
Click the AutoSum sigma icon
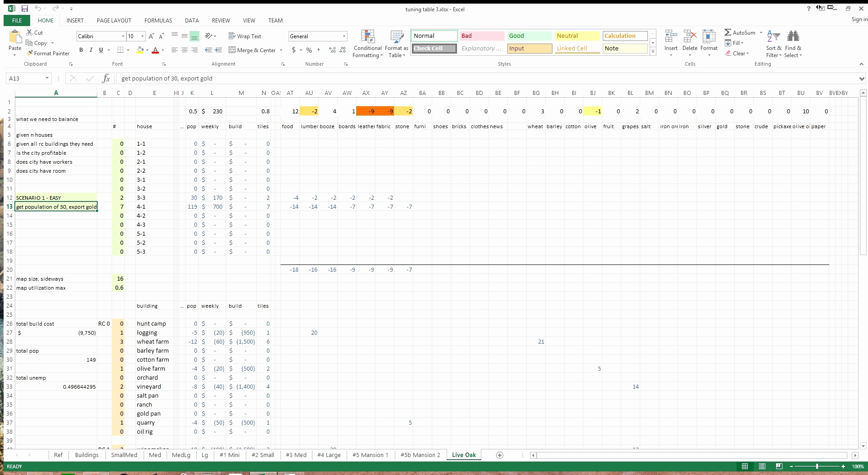[728, 32]
